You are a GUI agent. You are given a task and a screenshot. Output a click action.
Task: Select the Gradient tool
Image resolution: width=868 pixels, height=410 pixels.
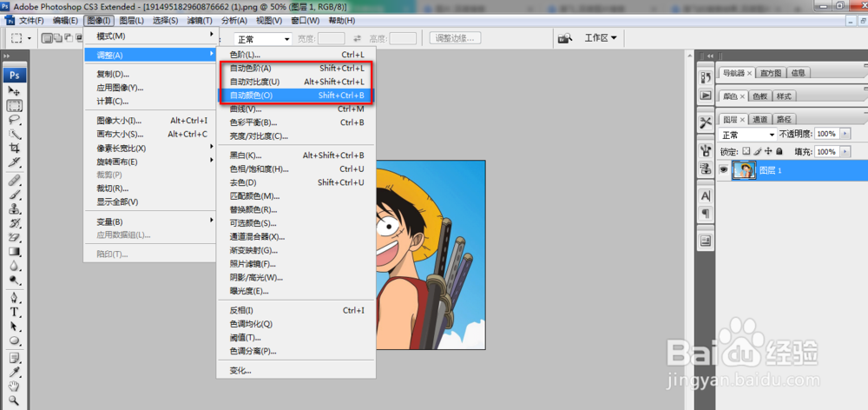click(15, 252)
